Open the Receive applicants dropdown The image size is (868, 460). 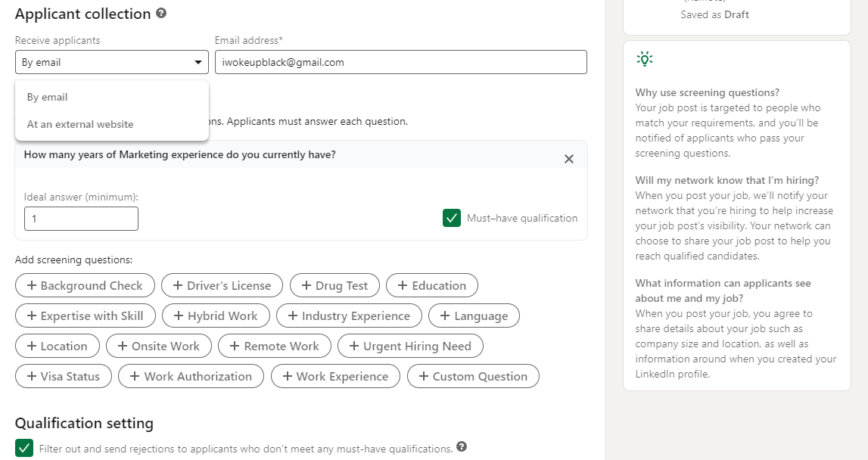[x=111, y=61]
